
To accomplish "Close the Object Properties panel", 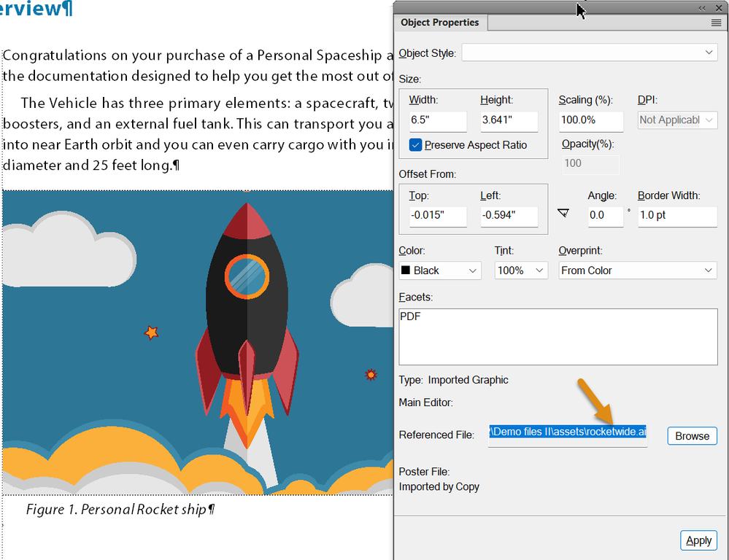I will [x=718, y=8].
